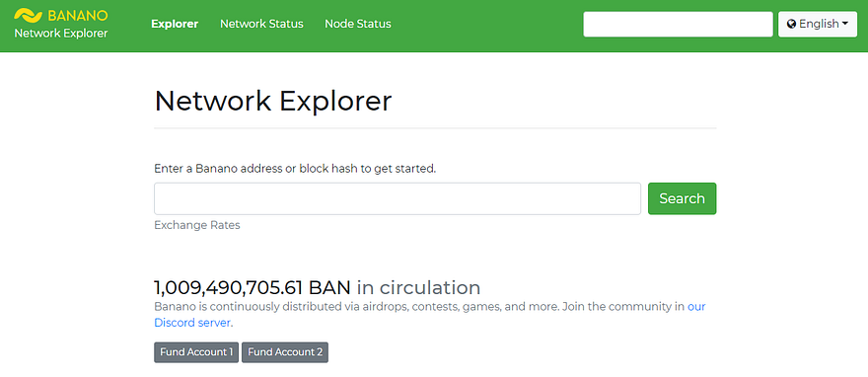
Task: Open the Fund Account 1 button
Action: 196,352
